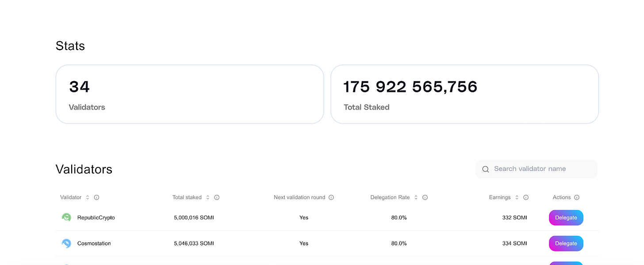Screen dimensions: 644x265
Task: Select the Cosmostation validator name
Action: click(x=94, y=243)
